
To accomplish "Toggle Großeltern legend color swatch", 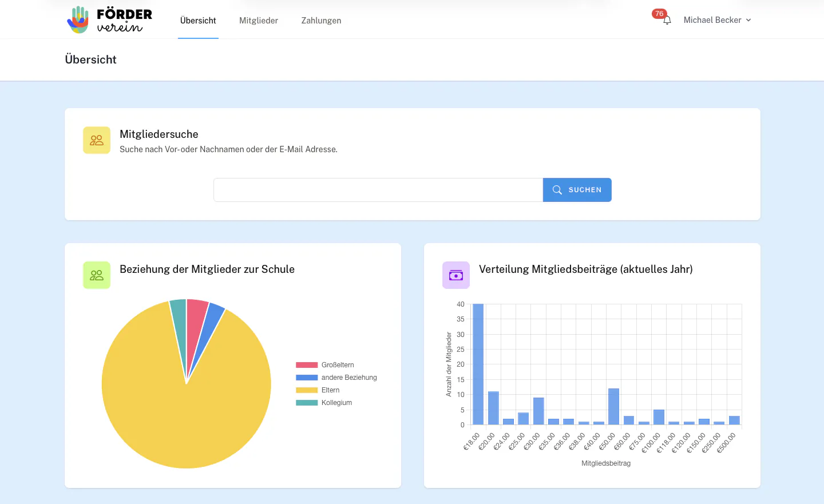I will pos(307,365).
